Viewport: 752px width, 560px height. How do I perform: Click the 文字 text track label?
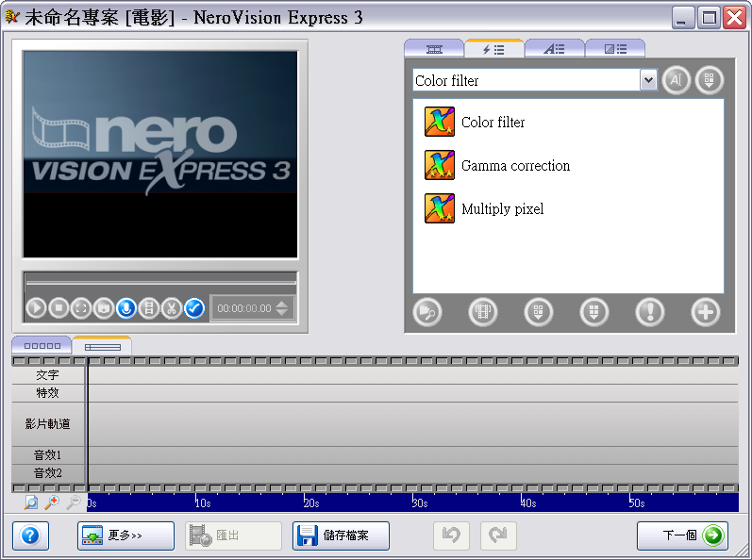pyautogui.click(x=48, y=375)
